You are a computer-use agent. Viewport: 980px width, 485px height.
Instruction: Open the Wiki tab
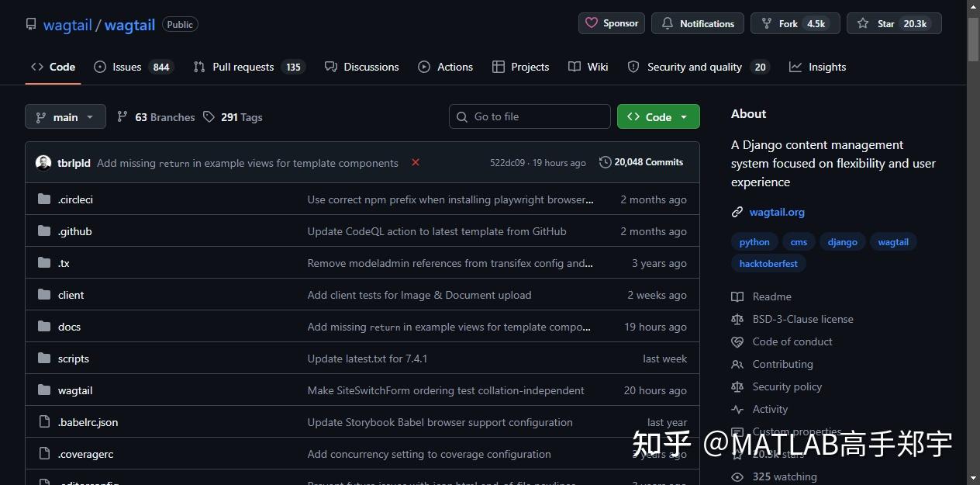click(588, 67)
